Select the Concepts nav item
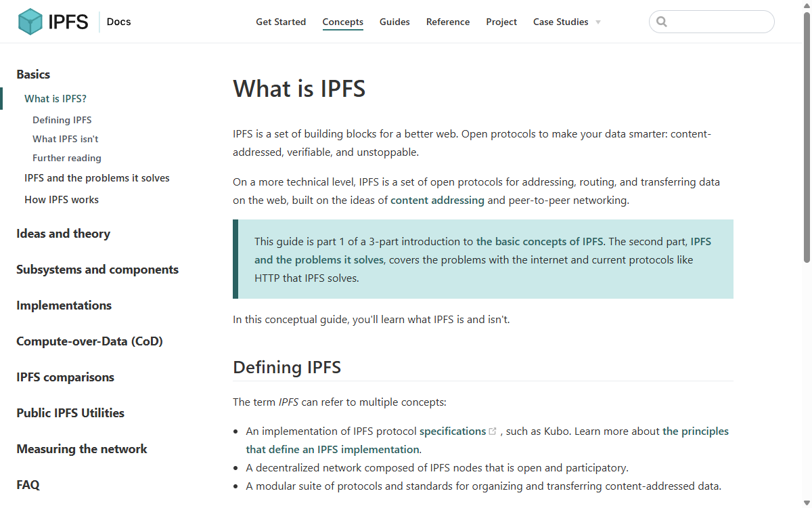The width and height of the screenshot is (812, 508). [x=343, y=22]
